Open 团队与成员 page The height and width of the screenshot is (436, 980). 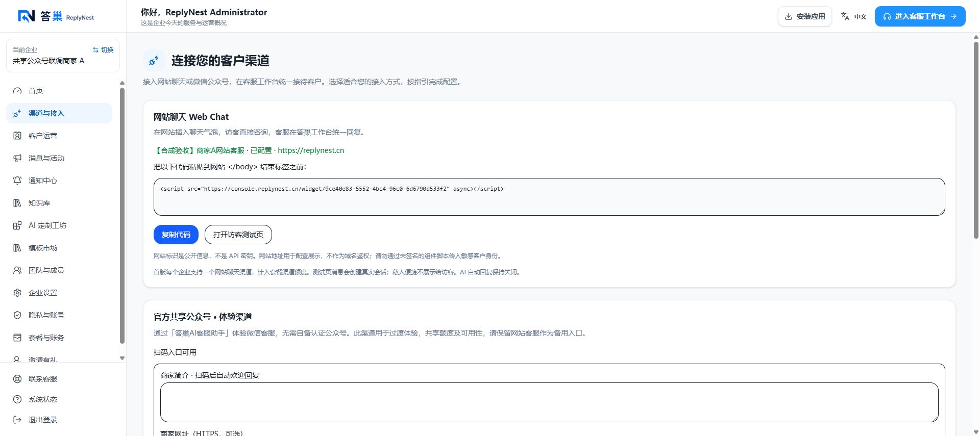59,270
